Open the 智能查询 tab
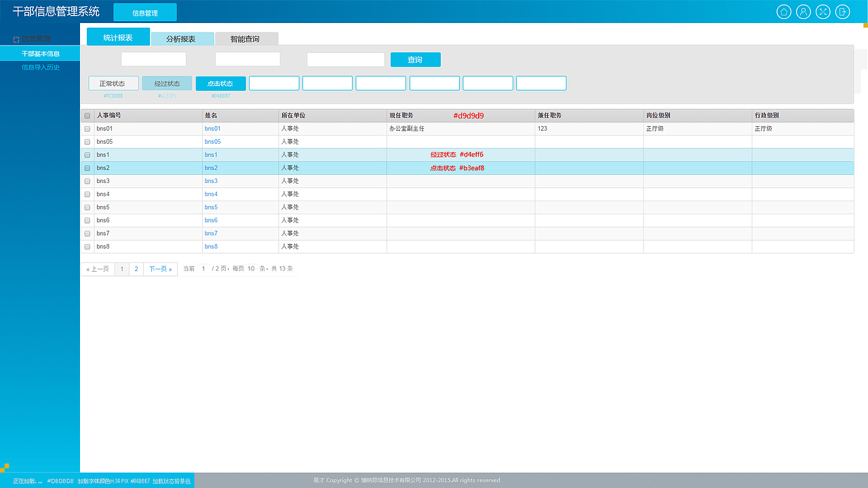Screen dimensions: 868x488 coord(245,39)
